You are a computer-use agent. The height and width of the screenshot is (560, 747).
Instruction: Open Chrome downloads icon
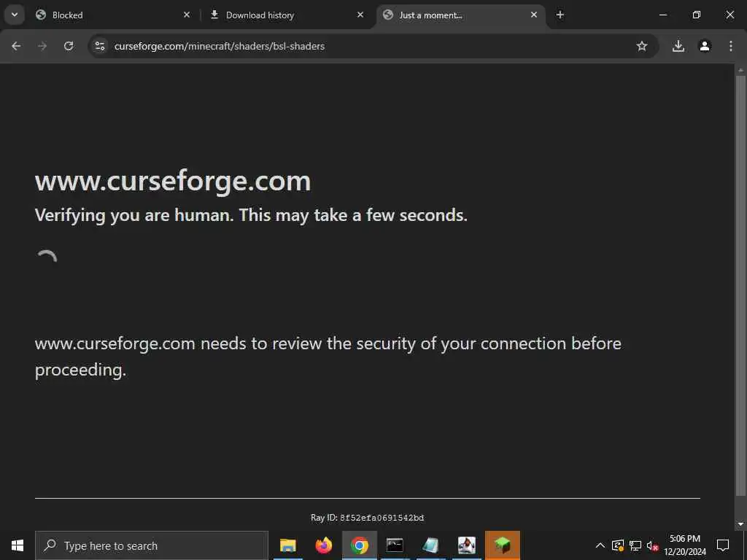[678, 46]
